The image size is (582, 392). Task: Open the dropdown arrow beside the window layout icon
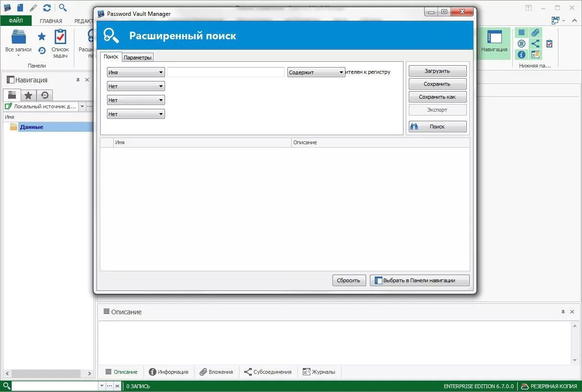[x=563, y=21]
